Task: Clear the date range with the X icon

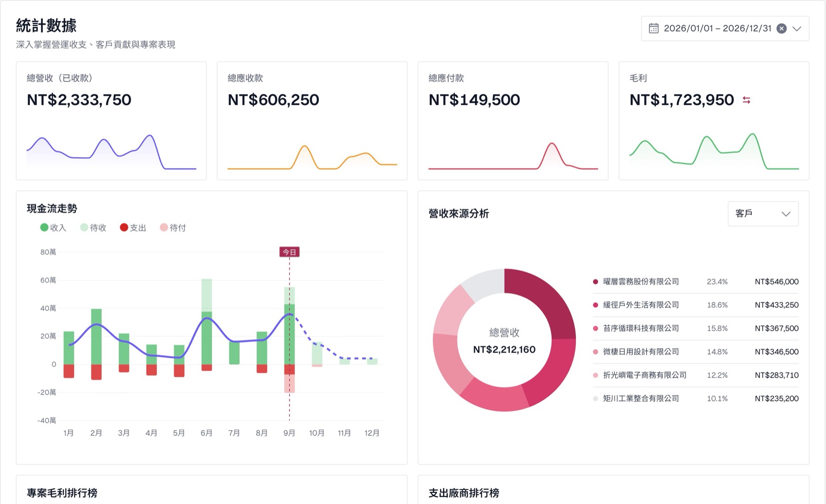Action: point(781,28)
